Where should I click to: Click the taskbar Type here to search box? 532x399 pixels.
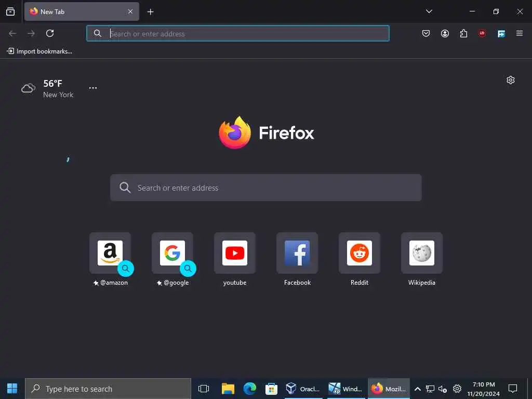[x=108, y=389]
